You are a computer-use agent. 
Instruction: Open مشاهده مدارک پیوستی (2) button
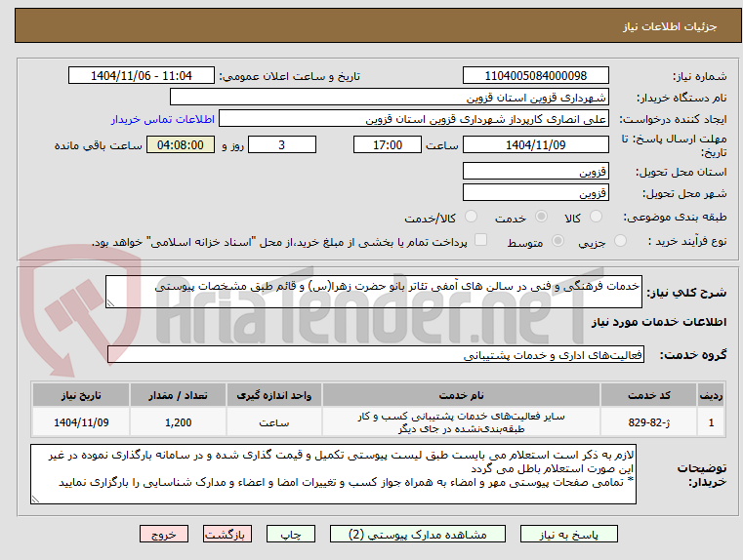418,534
